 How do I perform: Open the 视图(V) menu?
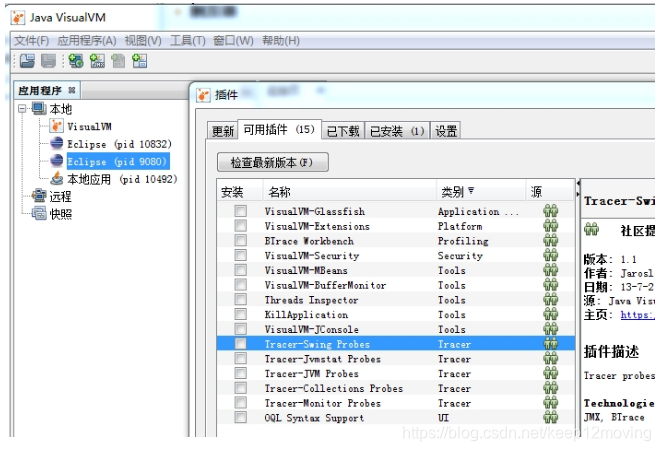click(143, 41)
